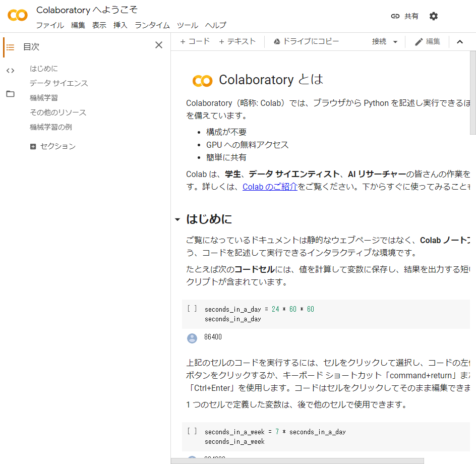476x464 pixels.
Task: Open the 表示 menu
Action: [x=99, y=25]
